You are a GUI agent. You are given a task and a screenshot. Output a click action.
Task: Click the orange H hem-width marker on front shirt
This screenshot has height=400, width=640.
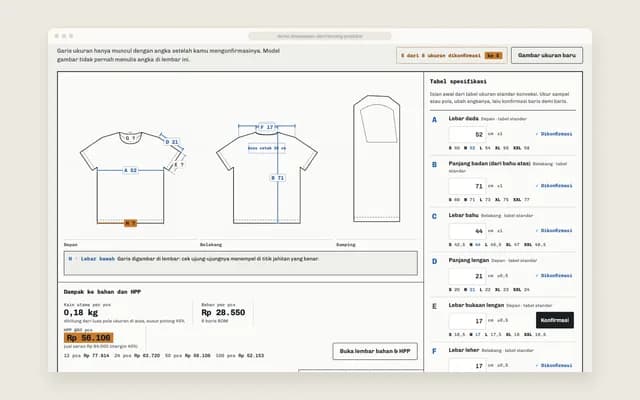click(x=130, y=223)
